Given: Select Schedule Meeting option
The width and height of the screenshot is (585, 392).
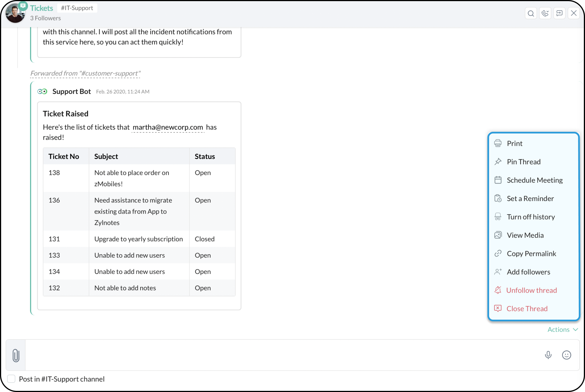Looking at the screenshot, I should point(534,180).
